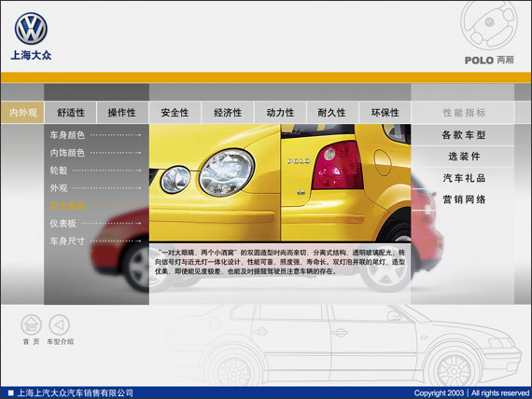Open the 汽车礼品 link
The height and width of the screenshot is (399, 532).
pos(464,178)
